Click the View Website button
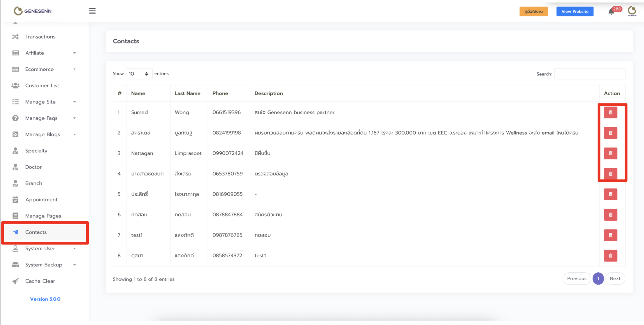 coord(575,11)
